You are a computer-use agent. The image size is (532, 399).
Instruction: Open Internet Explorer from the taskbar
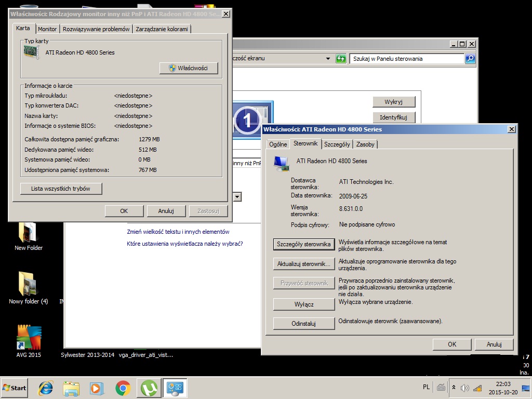coord(46,388)
